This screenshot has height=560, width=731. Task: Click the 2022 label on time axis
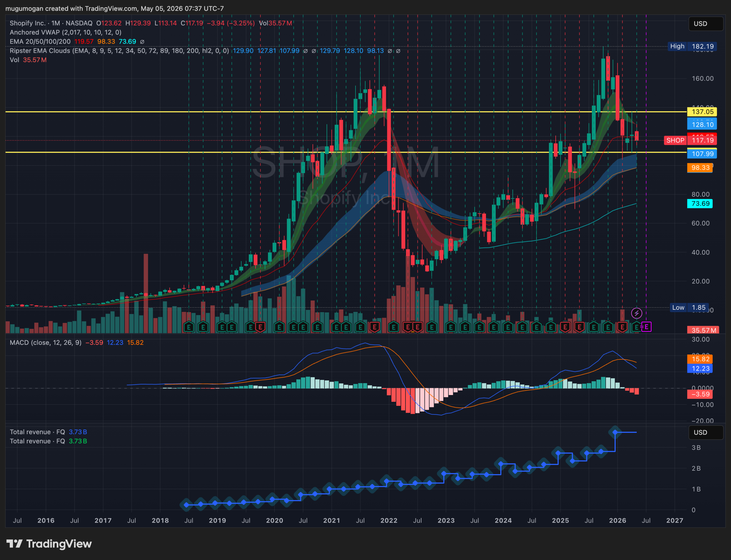click(389, 521)
